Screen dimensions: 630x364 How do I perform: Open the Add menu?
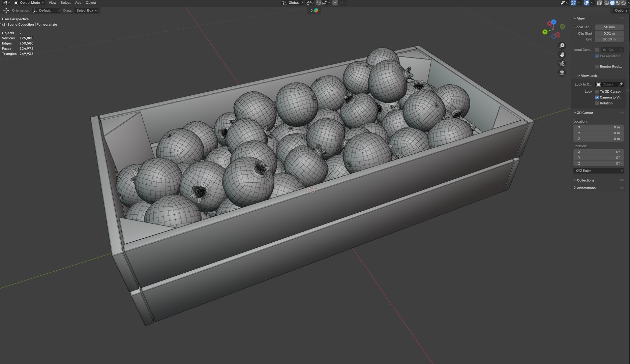pyautogui.click(x=78, y=3)
